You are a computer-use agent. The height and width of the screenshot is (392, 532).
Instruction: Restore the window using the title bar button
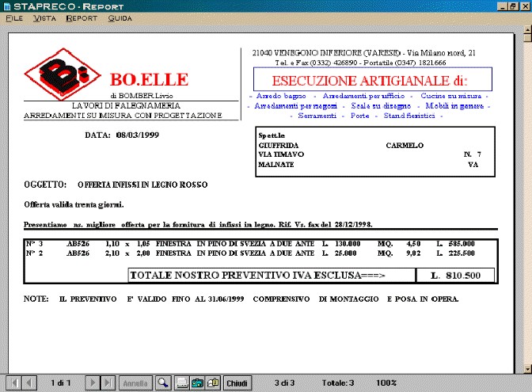click(x=513, y=6)
